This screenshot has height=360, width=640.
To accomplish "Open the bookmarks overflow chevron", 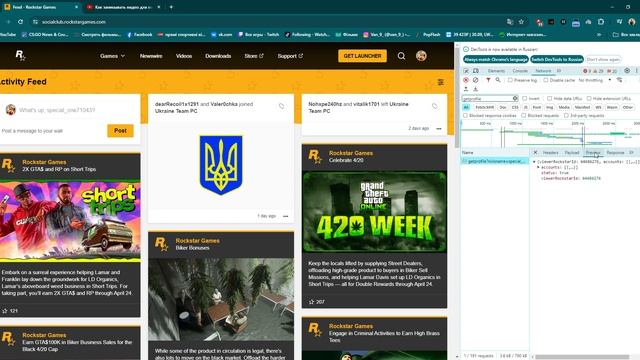I will click(599, 35).
